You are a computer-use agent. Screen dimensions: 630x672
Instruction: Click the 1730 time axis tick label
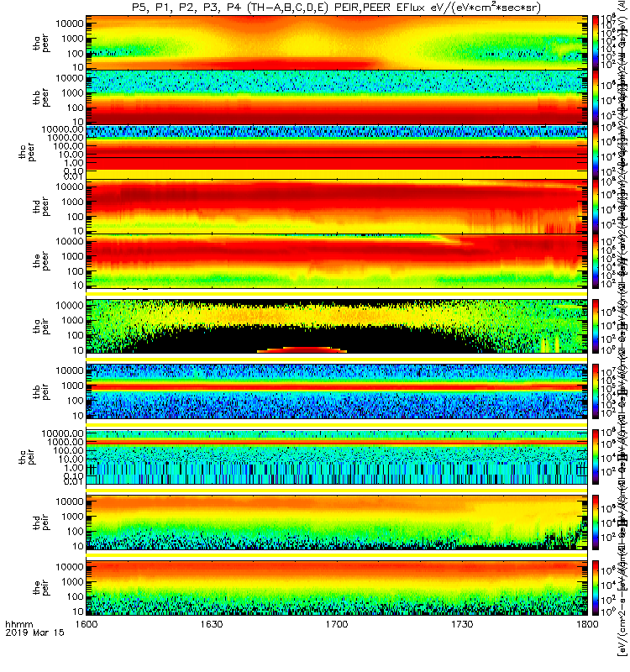[x=462, y=624]
